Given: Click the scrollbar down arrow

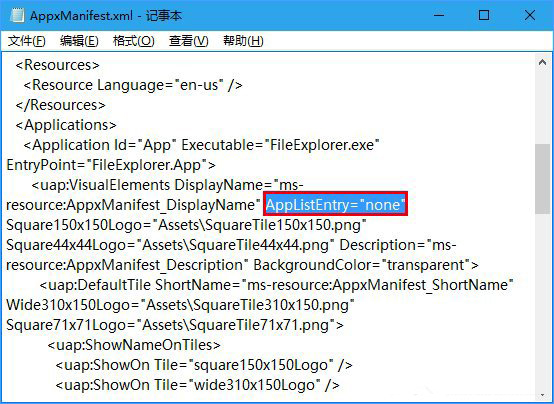Looking at the screenshot, I should pyautogui.click(x=542, y=395).
